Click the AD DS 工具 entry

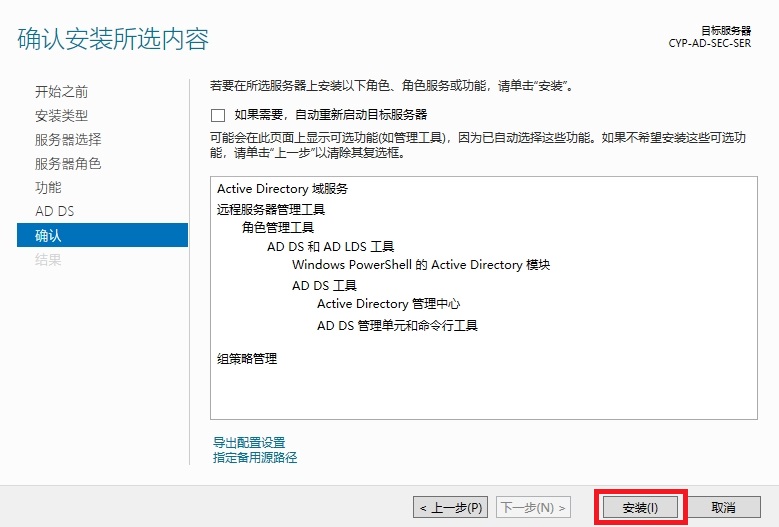pos(324,286)
